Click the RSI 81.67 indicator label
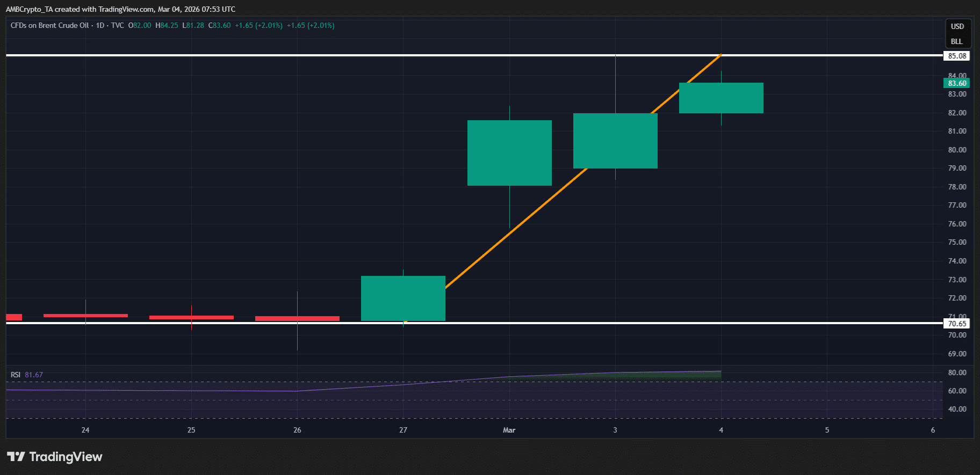This screenshot has width=980, height=475. coord(27,375)
